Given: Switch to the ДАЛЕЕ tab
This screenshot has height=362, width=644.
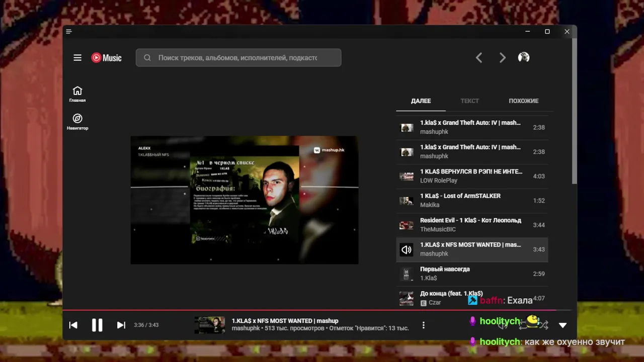Looking at the screenshot, I should coord(421,101).
